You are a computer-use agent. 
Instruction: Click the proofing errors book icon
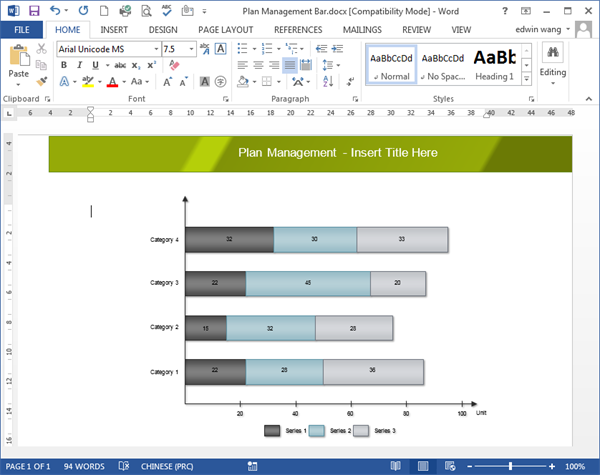pyautogui.click(x=124, y=466)
